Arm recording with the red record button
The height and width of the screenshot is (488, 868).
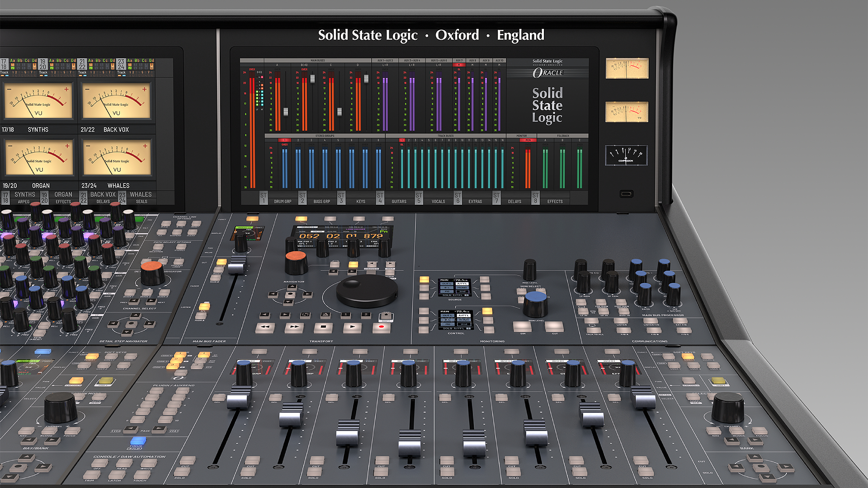tap(382, 327)
